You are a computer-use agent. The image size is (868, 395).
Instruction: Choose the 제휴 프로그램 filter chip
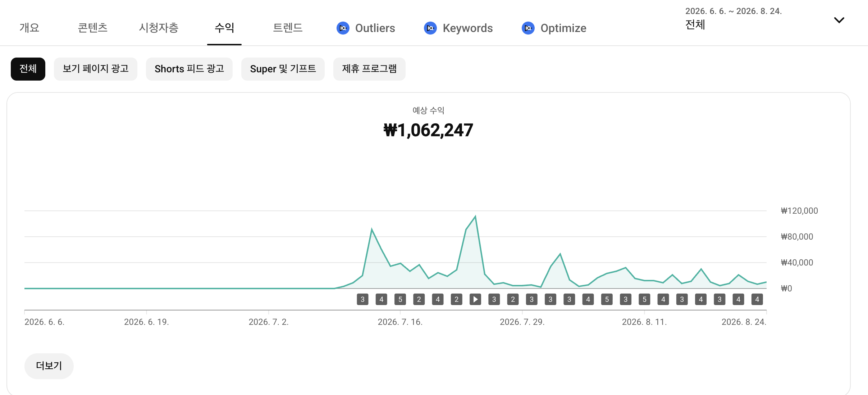(x=369, y=69)
